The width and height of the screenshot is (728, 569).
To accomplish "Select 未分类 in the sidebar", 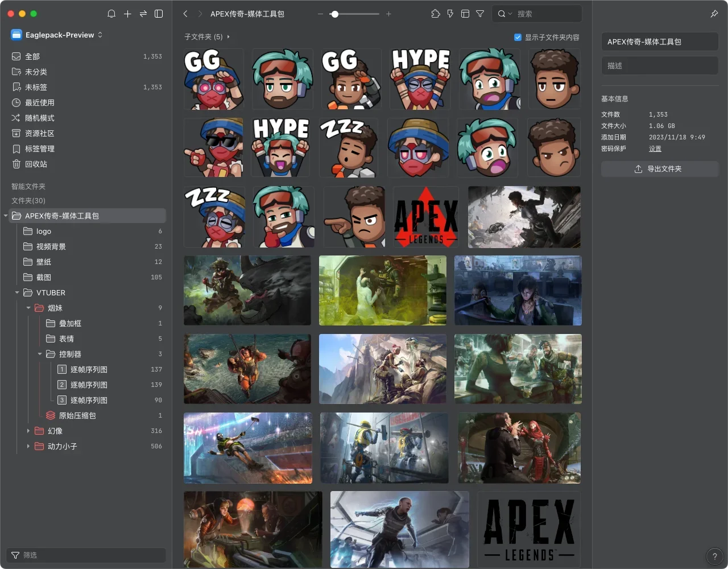I will coord(86,72).
